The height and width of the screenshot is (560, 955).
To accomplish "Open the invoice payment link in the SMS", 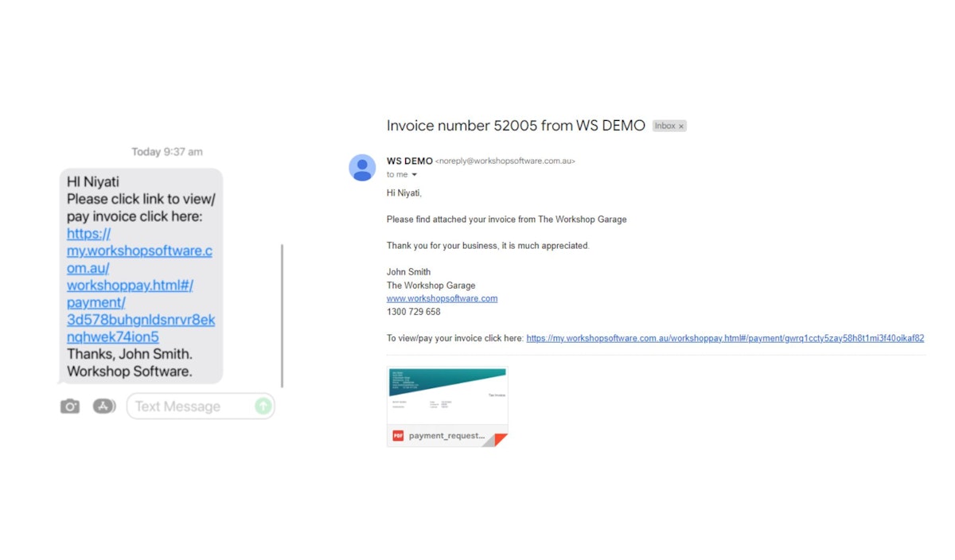I will (140, 285).
